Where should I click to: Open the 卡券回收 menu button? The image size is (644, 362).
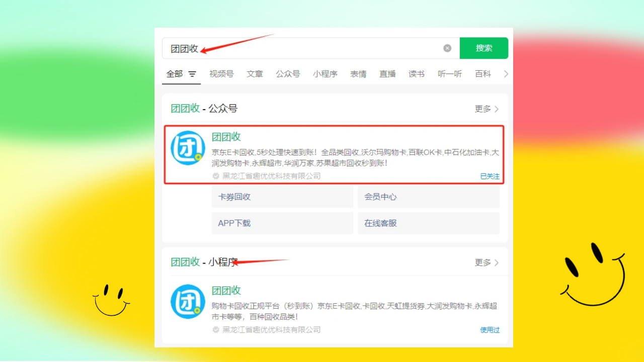click(x=283, y=197)
